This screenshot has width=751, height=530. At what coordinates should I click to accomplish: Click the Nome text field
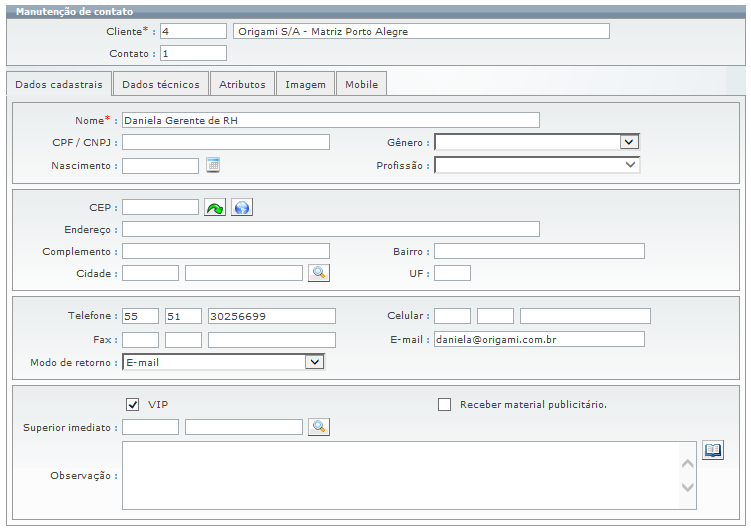(x=330, y=120)
